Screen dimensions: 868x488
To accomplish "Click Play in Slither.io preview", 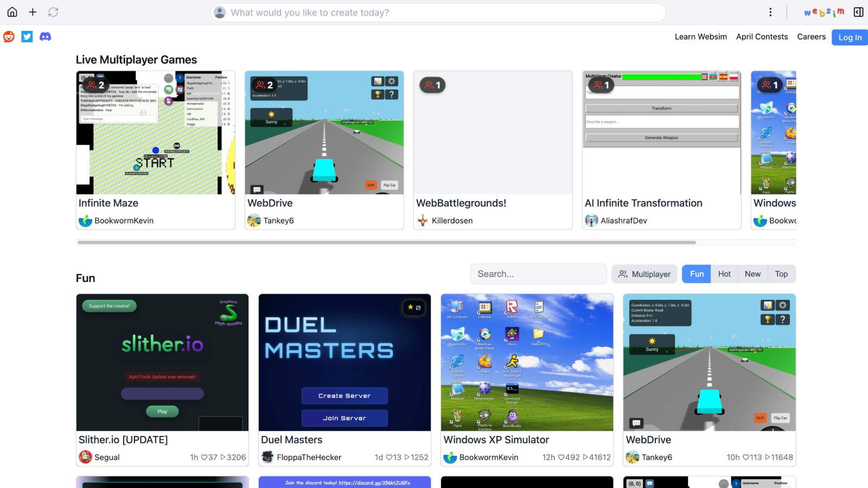I will click(x=162, y=412).
